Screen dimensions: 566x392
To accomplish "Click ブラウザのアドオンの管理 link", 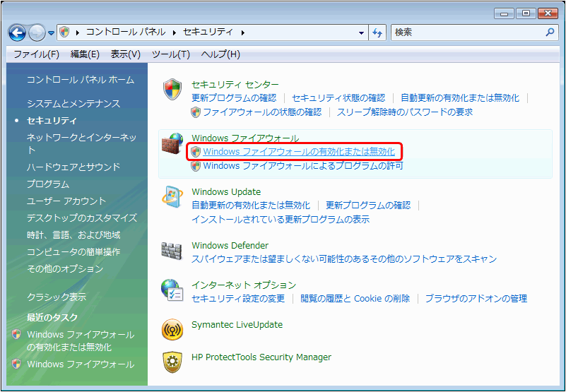I will [x=476, y=299].
